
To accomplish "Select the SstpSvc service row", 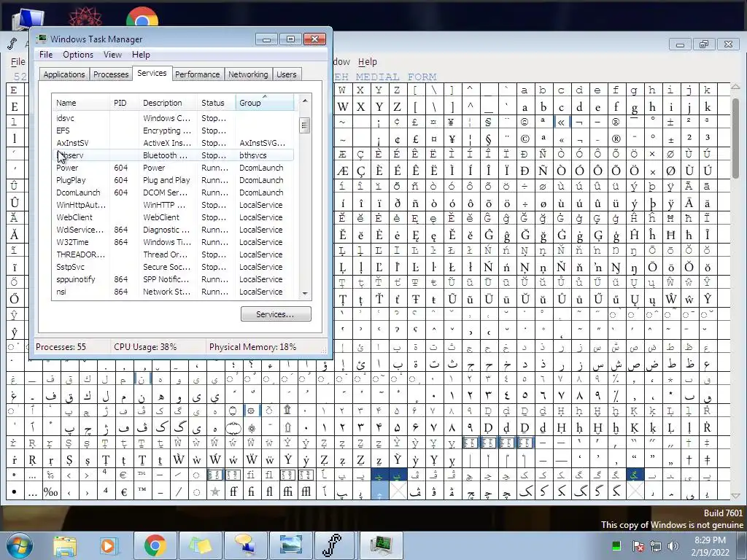I will (172, 267).
